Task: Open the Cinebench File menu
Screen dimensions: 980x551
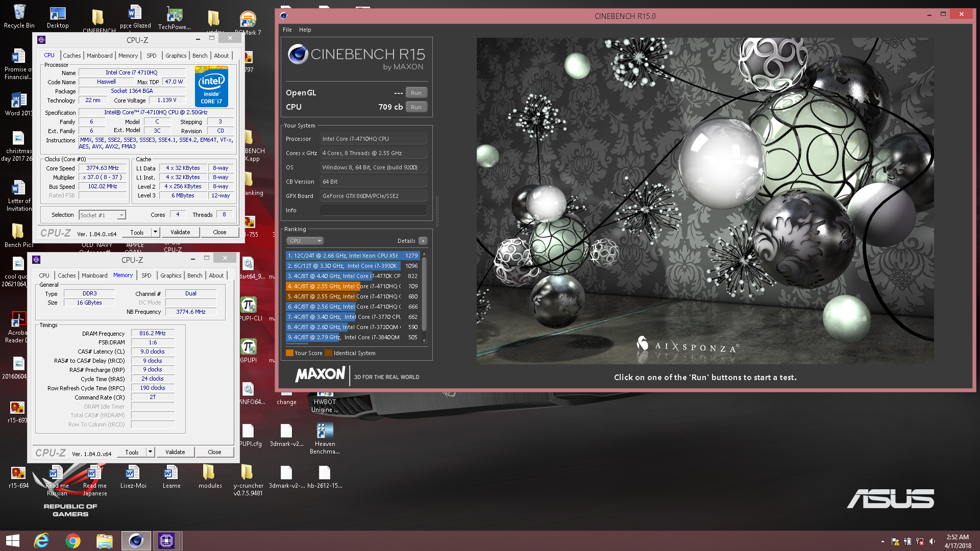Action: 287,30
